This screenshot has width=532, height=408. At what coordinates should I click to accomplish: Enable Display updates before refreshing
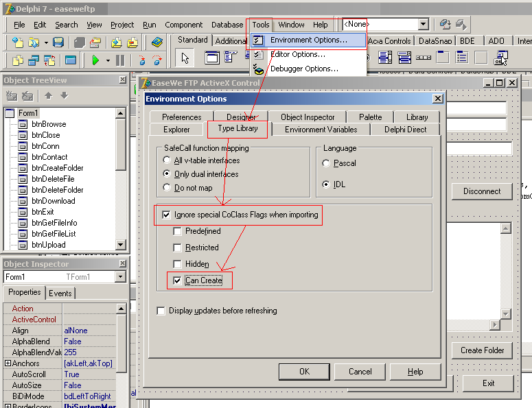(161, 311)
